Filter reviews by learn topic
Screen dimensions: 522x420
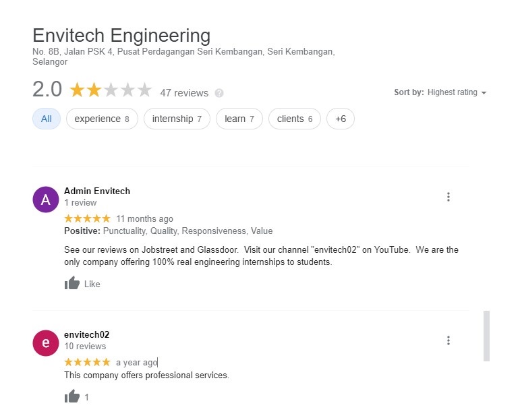(239, 119)
